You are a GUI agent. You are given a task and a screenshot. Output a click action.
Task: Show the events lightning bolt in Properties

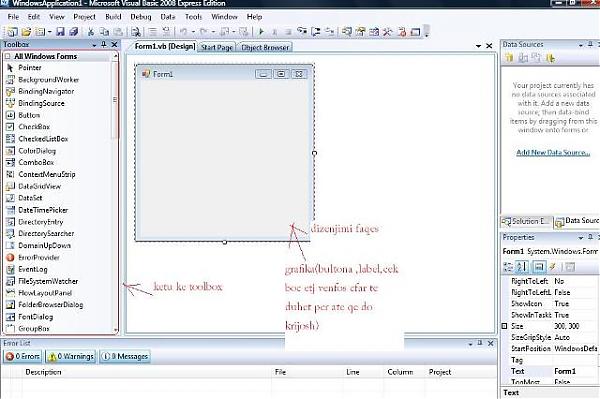click(553, 267)
